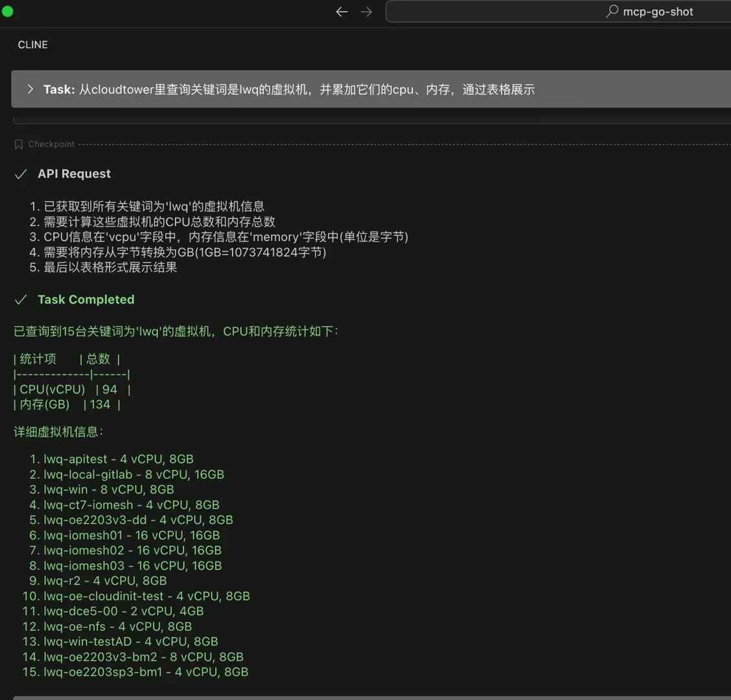Click the checkmark beside API Request

click(x=21, y=174)
